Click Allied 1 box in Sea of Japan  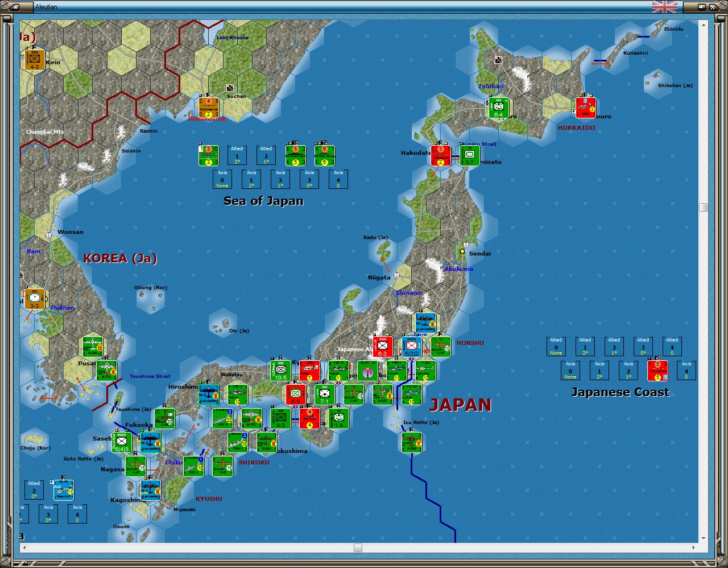point(237,155)
